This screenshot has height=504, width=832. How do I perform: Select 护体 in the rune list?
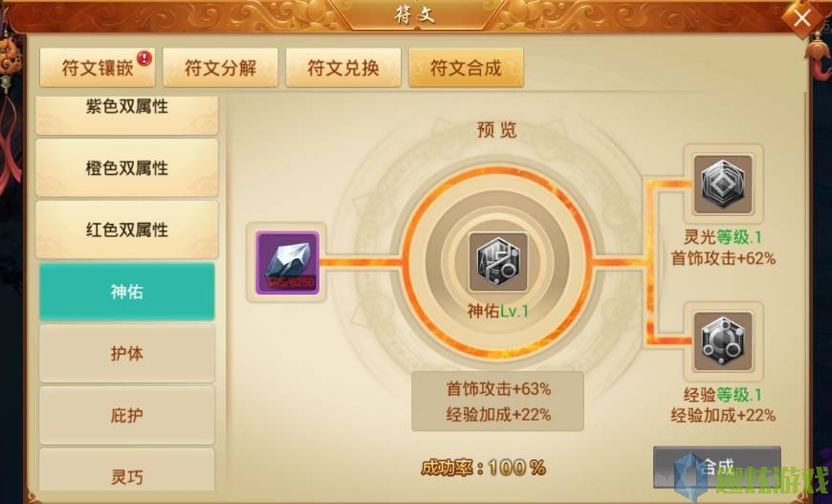point(127,353)
